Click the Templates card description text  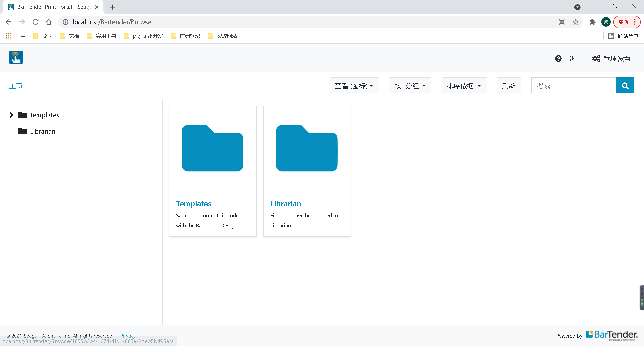(209, 220)
